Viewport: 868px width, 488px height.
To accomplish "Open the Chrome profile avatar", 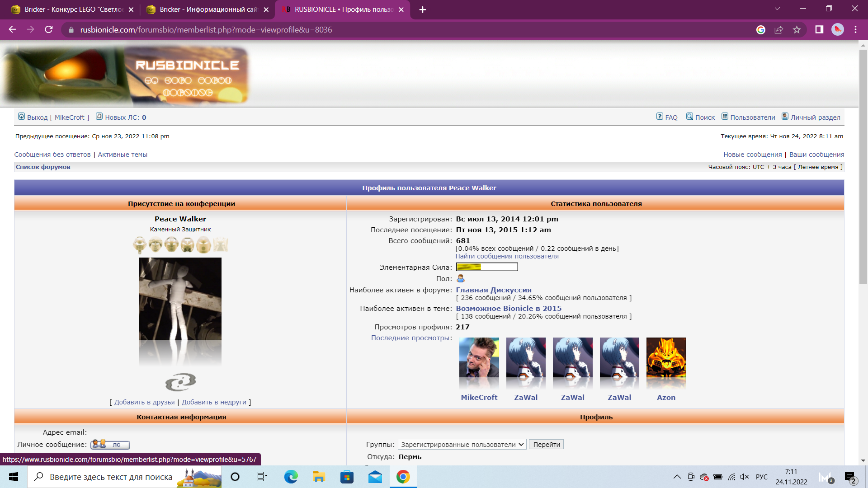I will 838,29.
